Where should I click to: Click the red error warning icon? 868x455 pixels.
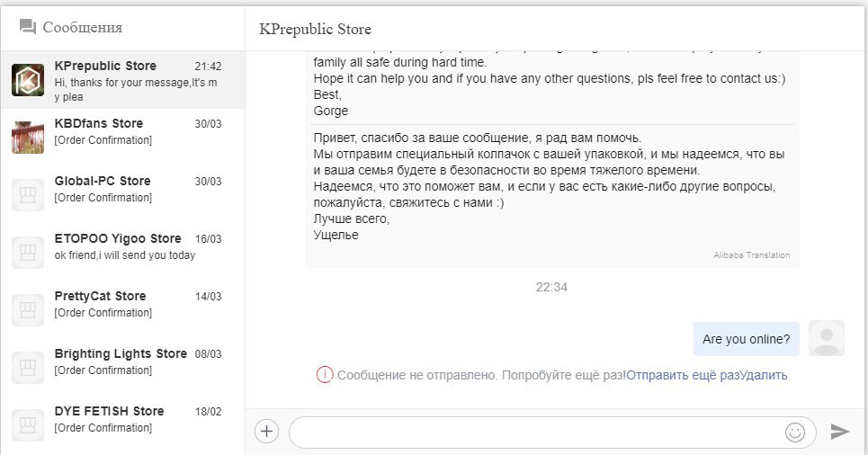pos(325,375)
